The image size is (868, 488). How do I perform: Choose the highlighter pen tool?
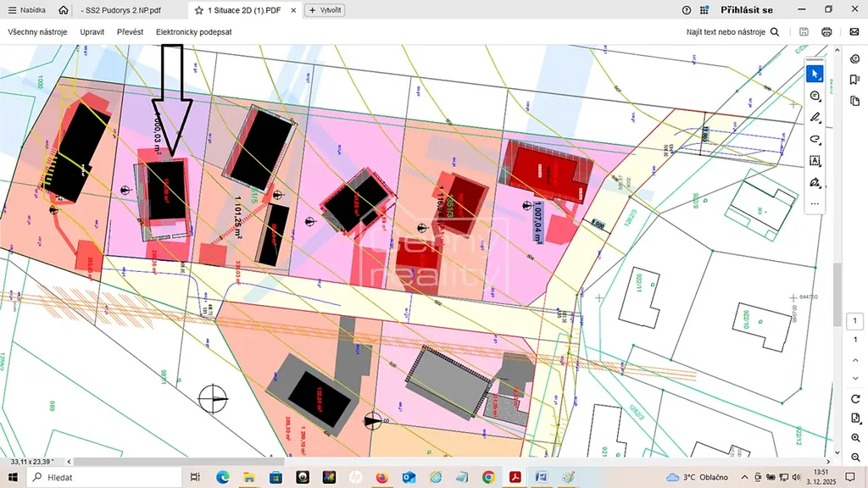click(x=815, y=117)
